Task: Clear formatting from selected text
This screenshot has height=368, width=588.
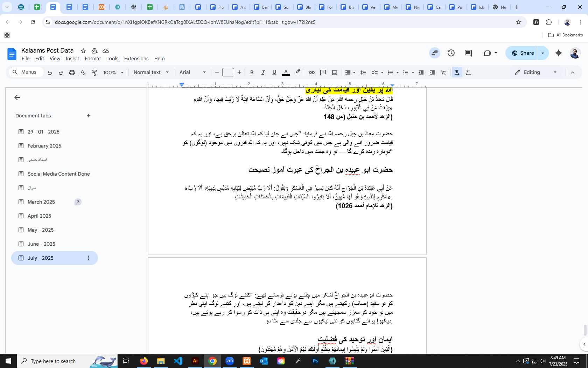Action: 443,73
